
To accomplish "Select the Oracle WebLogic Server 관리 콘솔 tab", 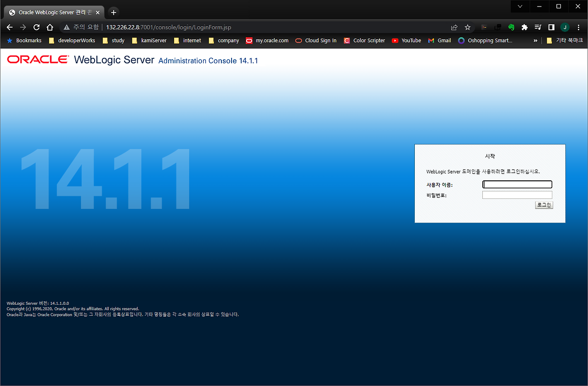I will point(51,12).
